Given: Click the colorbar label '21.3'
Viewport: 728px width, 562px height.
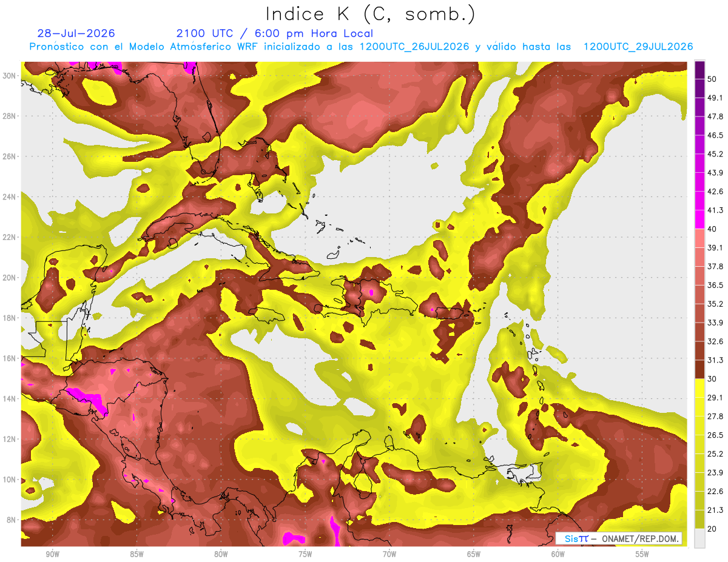Looking at the screenshot, I should (x=715, y=510).
